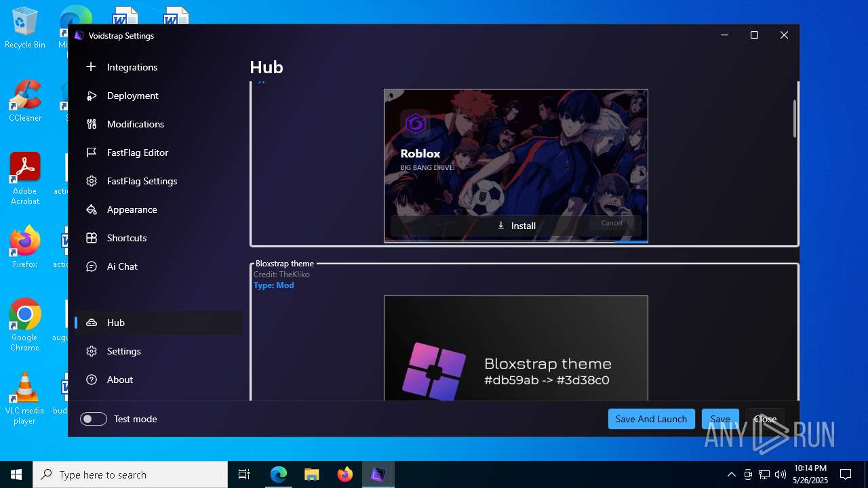Open Task View on taskbar
This screenshot has width=868, height=488.
(244, 474)
